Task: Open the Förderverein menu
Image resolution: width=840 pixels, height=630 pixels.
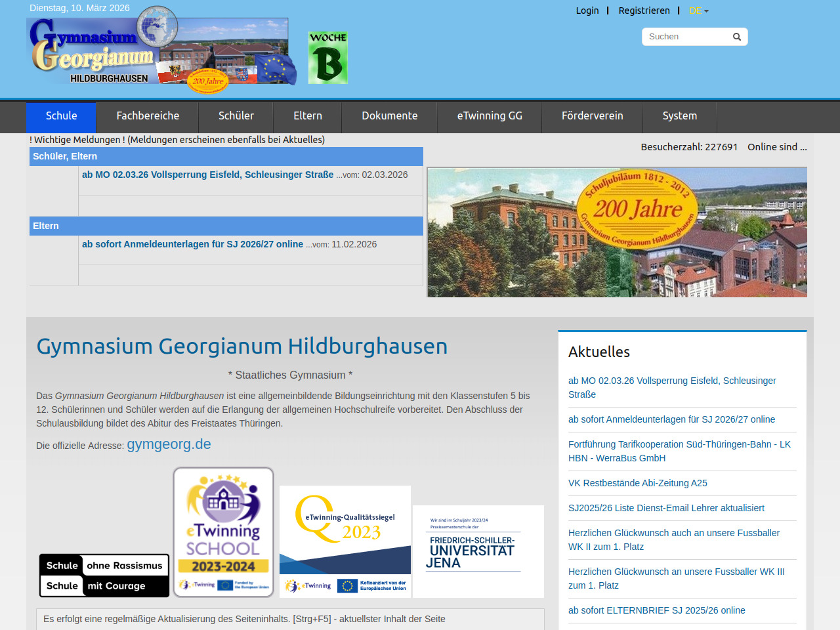Action: pyautogui.click(x=592, y=116)
